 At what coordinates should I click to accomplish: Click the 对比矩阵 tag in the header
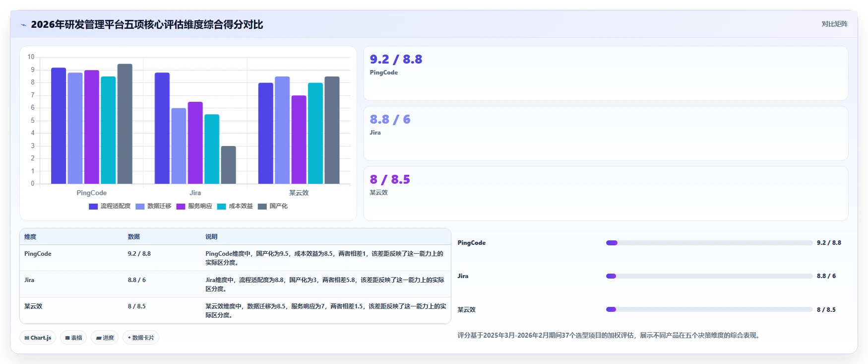coord(834,24)
